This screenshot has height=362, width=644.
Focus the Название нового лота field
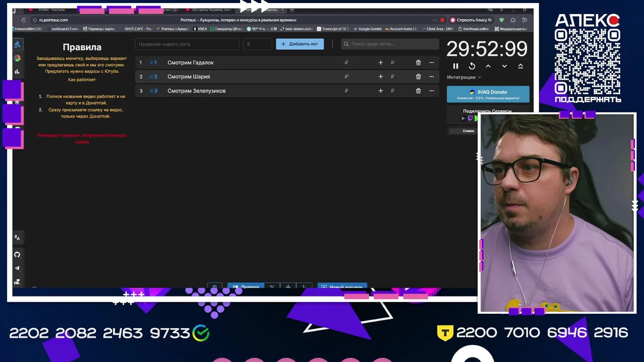[x=187, y=44]
